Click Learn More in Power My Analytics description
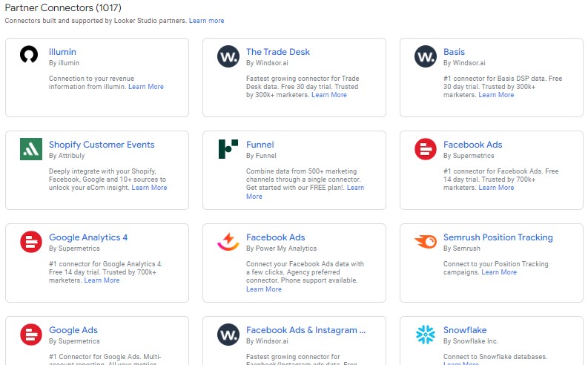 point(264,289)
